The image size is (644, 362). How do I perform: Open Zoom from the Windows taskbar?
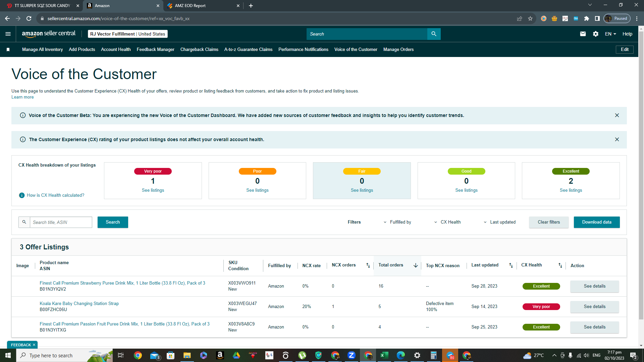click(x=352, y=355)
